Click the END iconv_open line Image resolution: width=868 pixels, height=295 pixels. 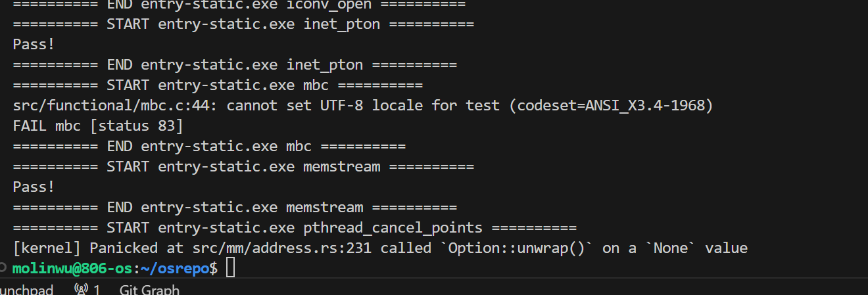(239, 4)
